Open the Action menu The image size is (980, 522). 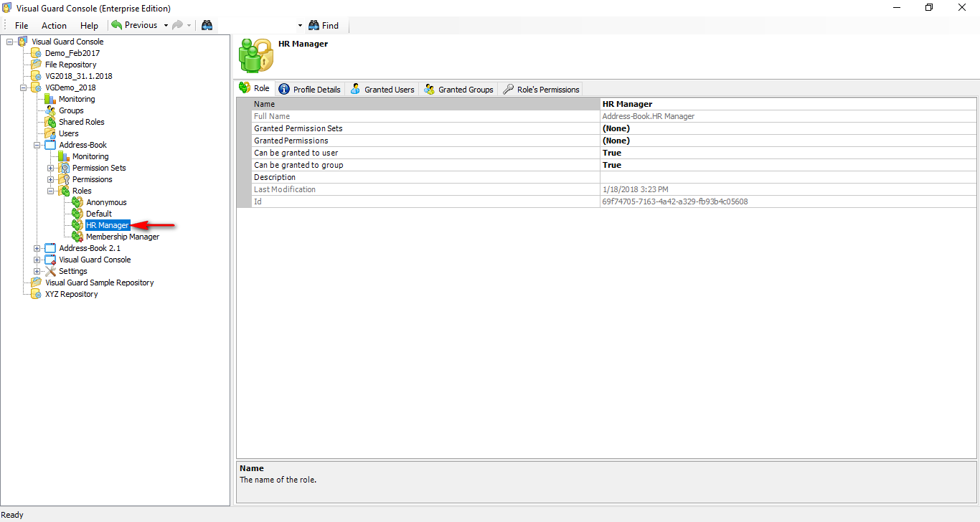click(54, 25)
